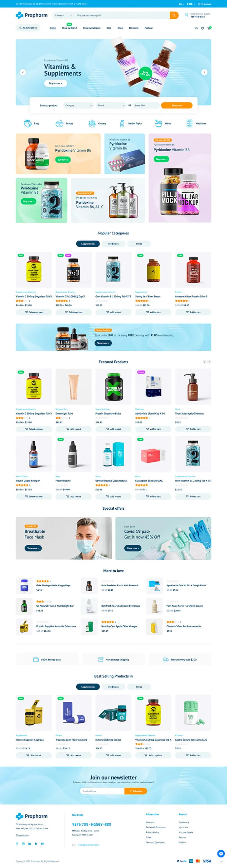The height and width of the screenshot is (868, 227).
Task: Click the orange search magnifier button
Action: tap(174, 15)
